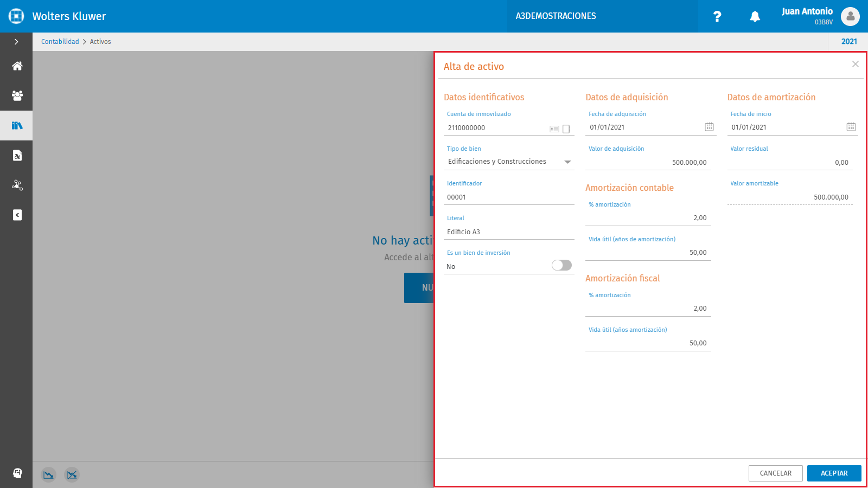
Task: Click the Juan Antonio user name
Action: click(807, 11)
